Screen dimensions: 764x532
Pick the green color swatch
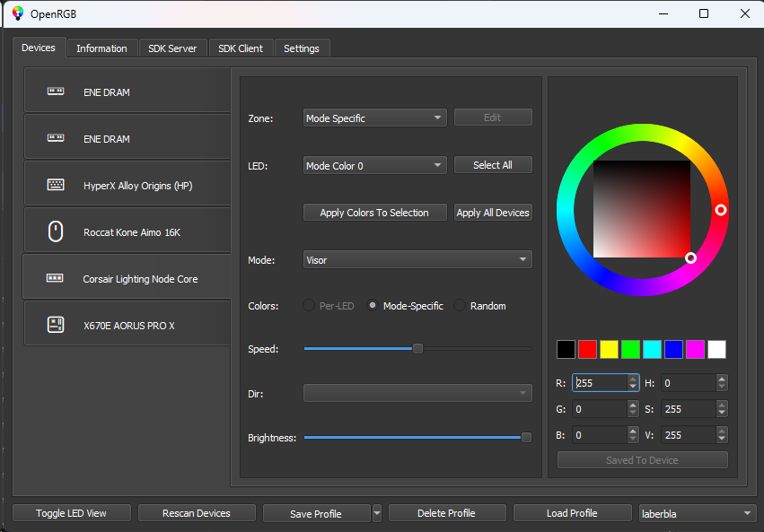click(x=630, y=350)
